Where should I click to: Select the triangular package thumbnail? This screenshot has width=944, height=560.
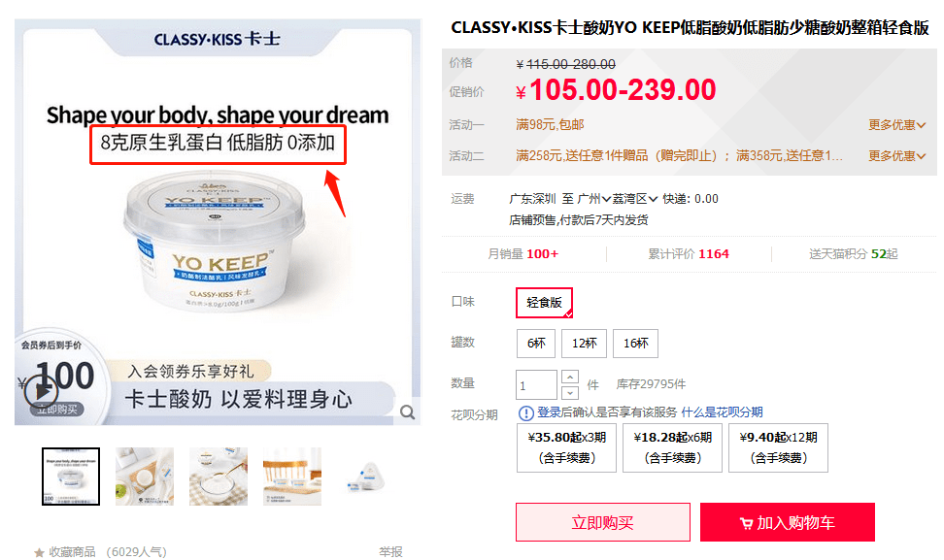tap(366, 477)
